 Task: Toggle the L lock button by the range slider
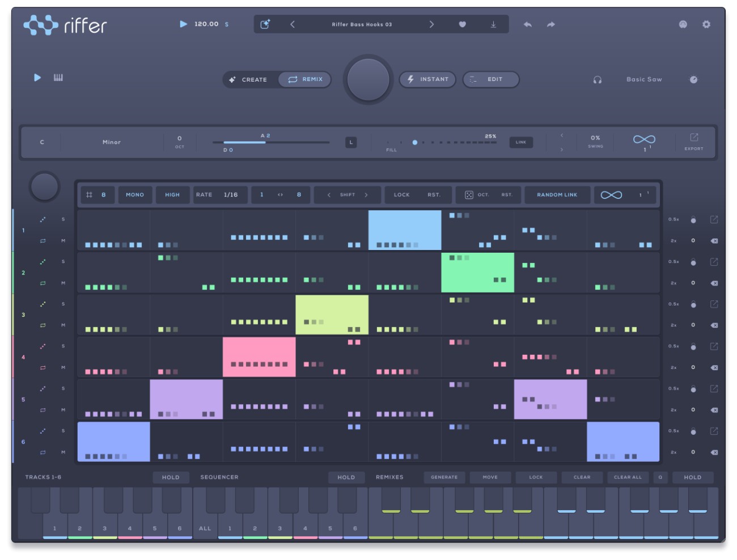click(x=351, y=142)
